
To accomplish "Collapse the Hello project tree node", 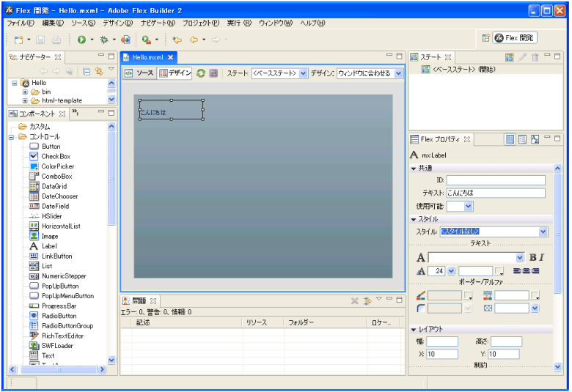I will pyautogui.click(x=14, y=83).
